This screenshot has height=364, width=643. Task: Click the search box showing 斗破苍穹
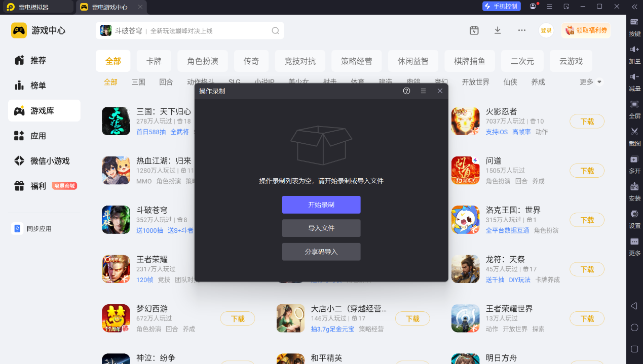pyautogui.click(x=190, y=30)
